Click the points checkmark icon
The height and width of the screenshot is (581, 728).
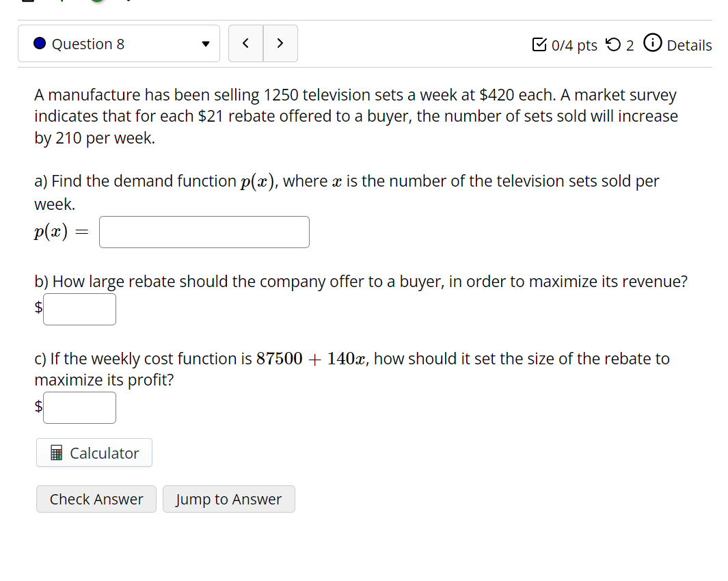(539, 44)
